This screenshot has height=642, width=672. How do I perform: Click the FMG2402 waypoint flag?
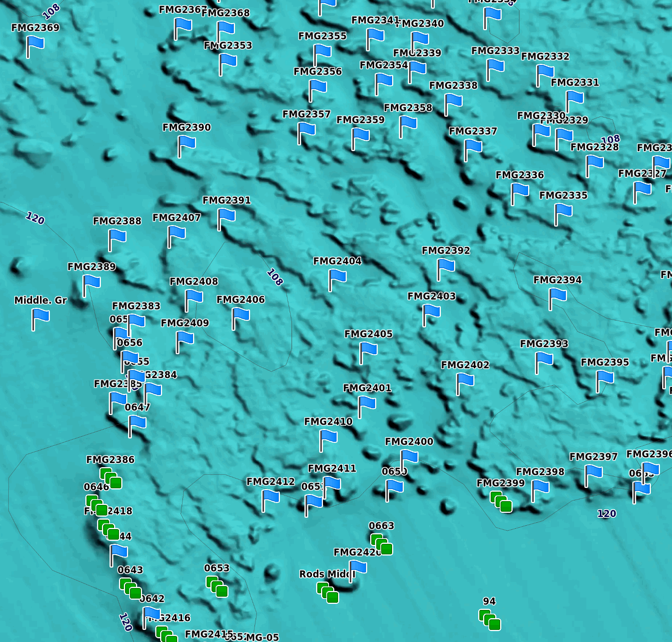pos(465,384)
